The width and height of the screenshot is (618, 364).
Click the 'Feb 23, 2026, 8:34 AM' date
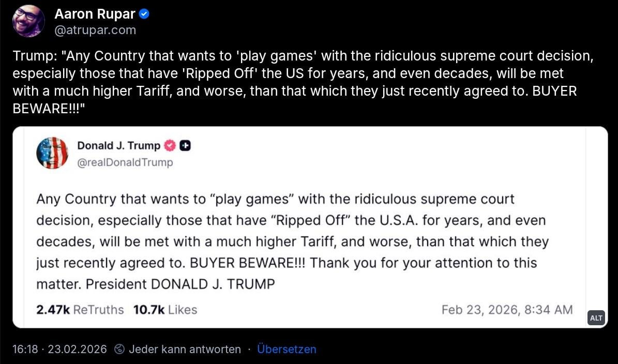point(507,310)
